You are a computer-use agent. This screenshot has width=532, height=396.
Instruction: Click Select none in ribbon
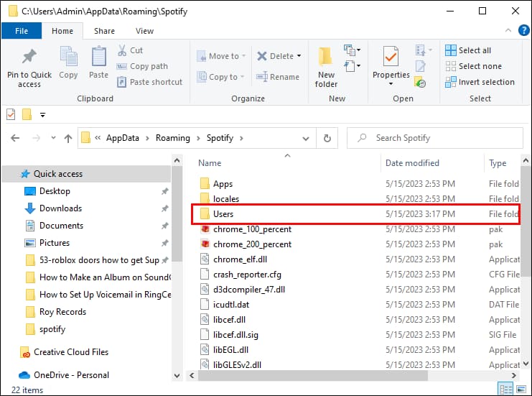click(x=473, y=66)
